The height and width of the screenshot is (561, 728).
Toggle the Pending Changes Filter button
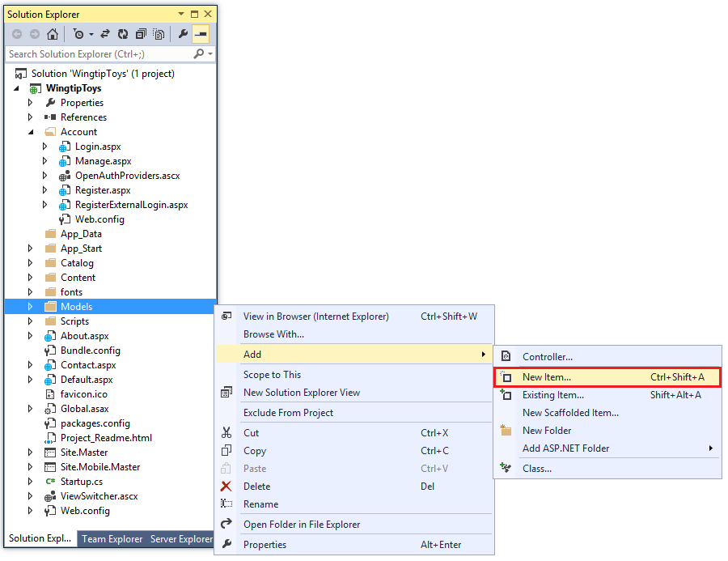tap(78, 34)
